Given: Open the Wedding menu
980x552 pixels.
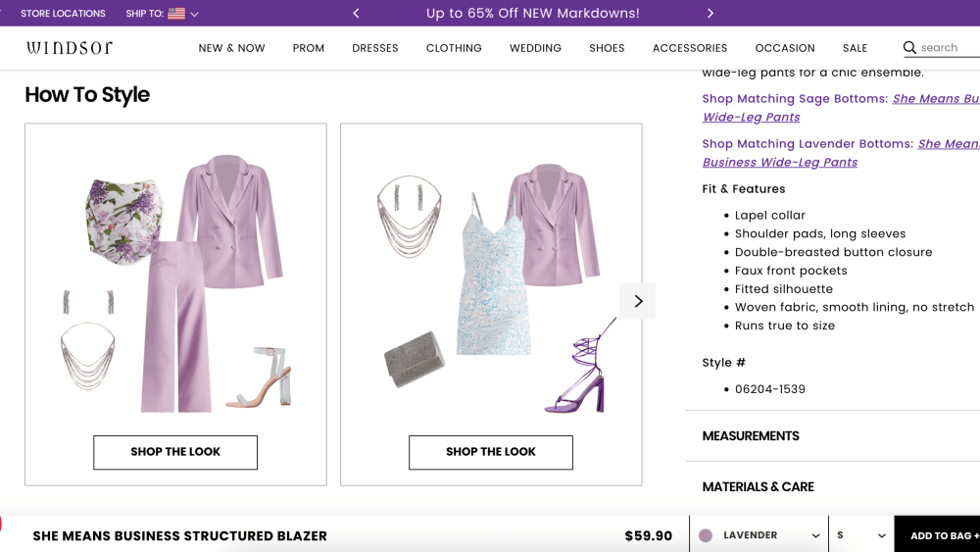Looking at the screenshot, I should (536, 48).
